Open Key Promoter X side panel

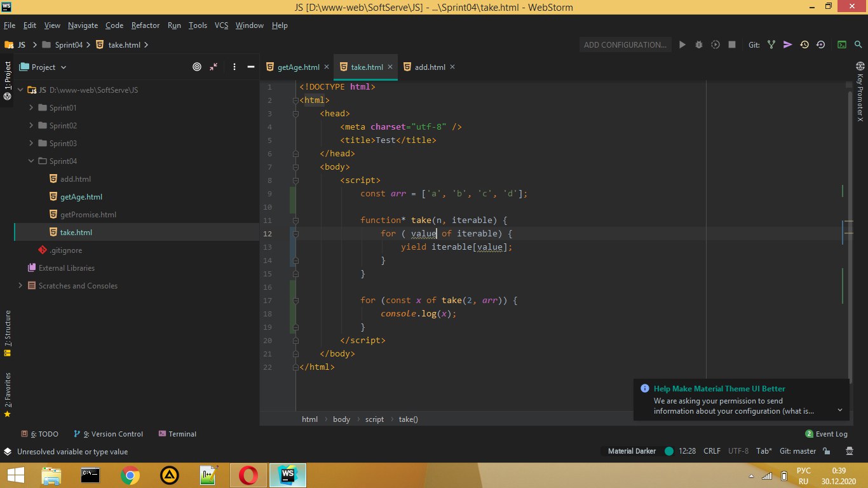[860, 91]
